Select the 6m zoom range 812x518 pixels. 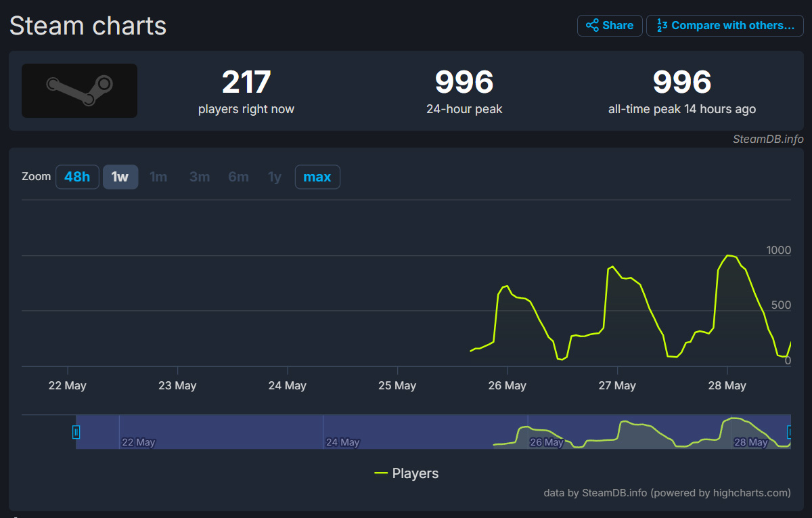click(238, 177)
